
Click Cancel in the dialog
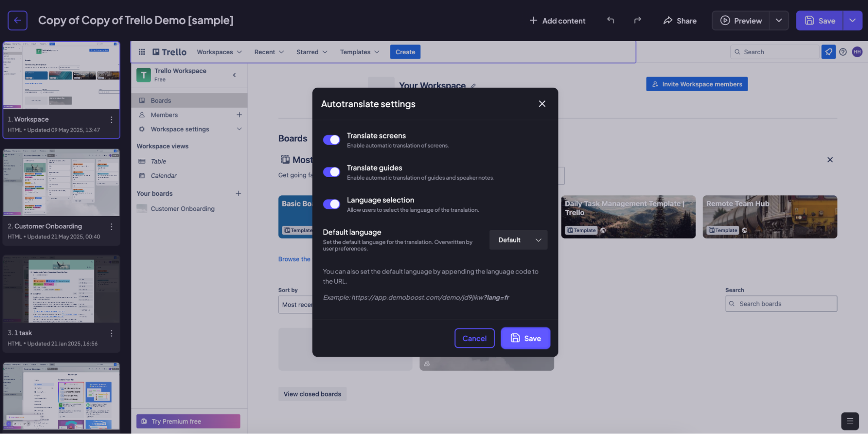(474, 339)
